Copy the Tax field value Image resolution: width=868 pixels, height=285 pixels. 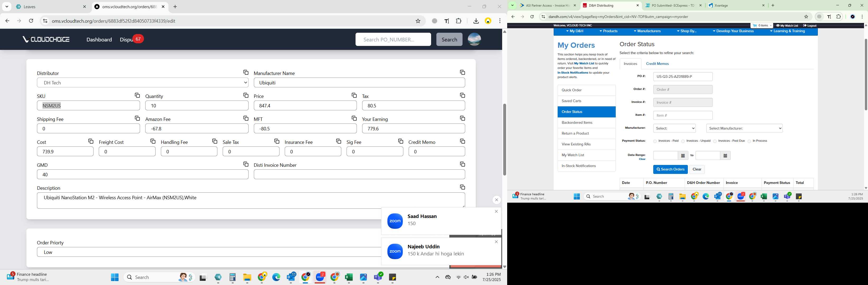(462, 95)
